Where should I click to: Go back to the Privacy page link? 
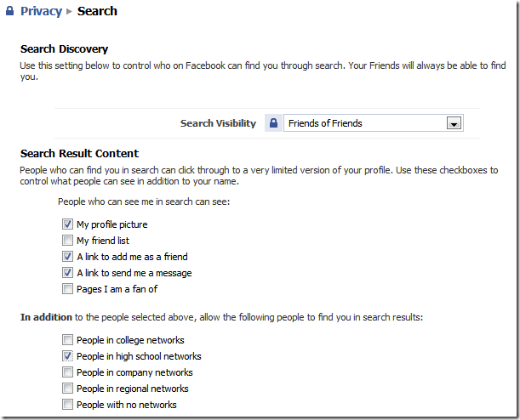point(41,11)
